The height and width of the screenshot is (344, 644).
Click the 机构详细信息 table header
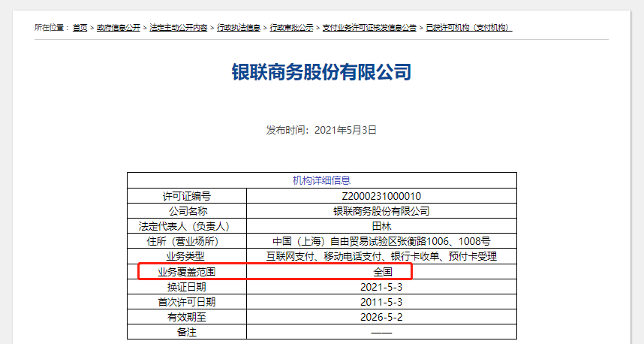click(x=321, y=180)
